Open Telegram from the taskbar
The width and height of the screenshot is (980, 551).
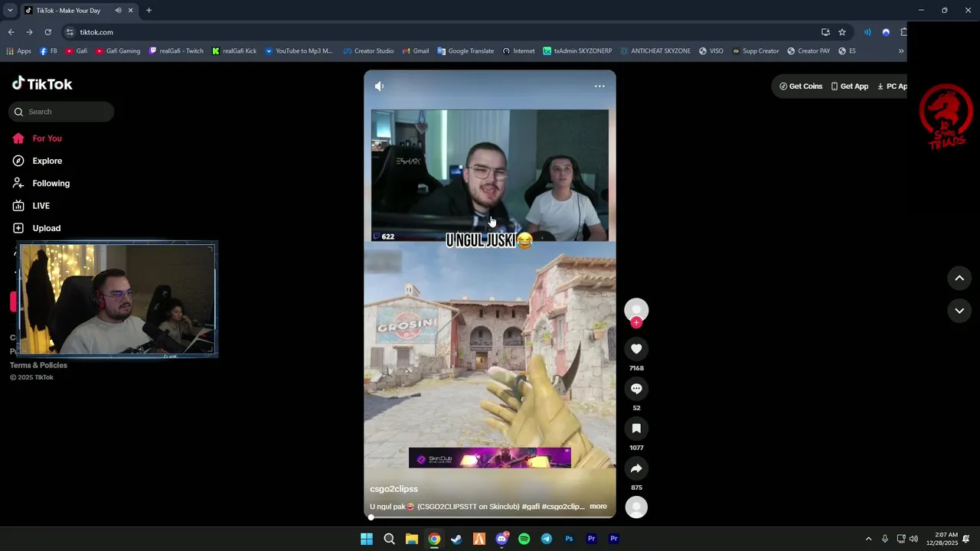[x=546, y=539]
